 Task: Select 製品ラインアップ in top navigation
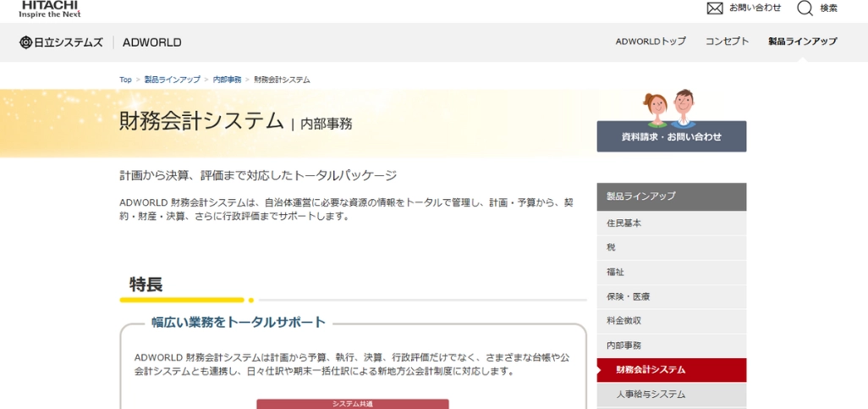(802, 41)
